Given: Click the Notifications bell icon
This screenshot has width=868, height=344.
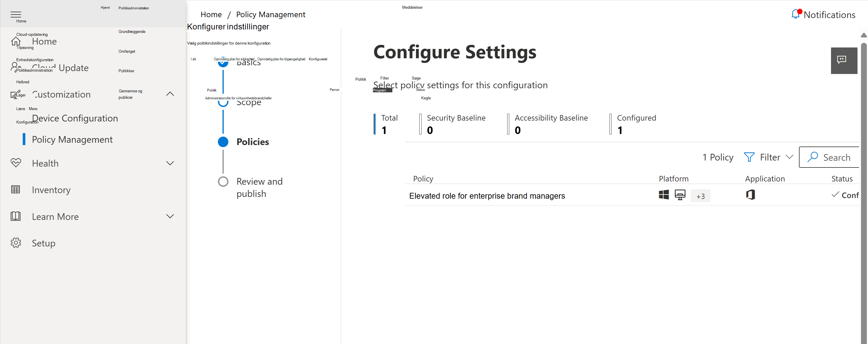Looking at the screenshot, I should tap(795, 14).
